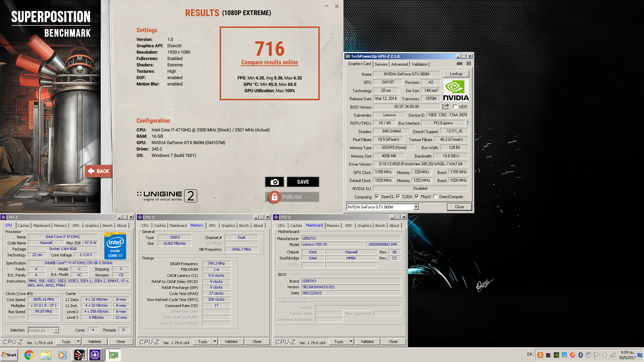This screenshot has width=644, height=362.
Task: Open the Bluetooth tray icon
Action: pyautogui.click(x=581, y=355)
